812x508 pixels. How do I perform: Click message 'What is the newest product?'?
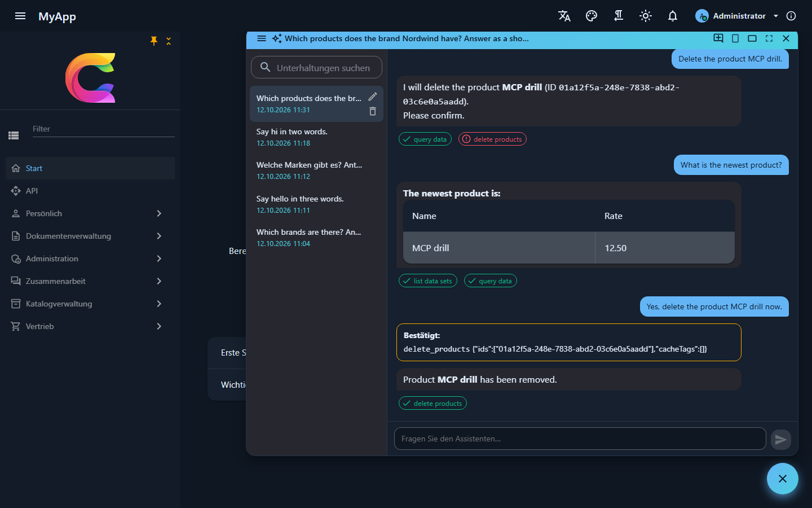[731, 165]
